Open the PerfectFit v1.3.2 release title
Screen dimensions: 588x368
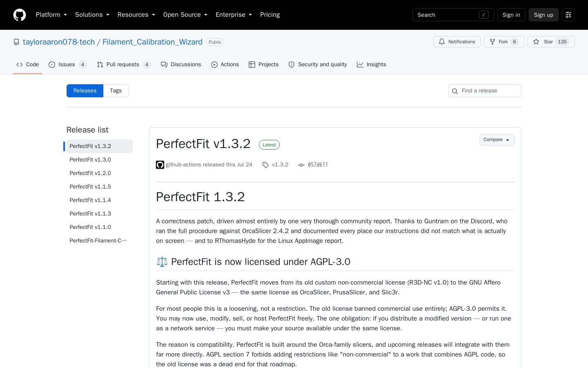203,144
